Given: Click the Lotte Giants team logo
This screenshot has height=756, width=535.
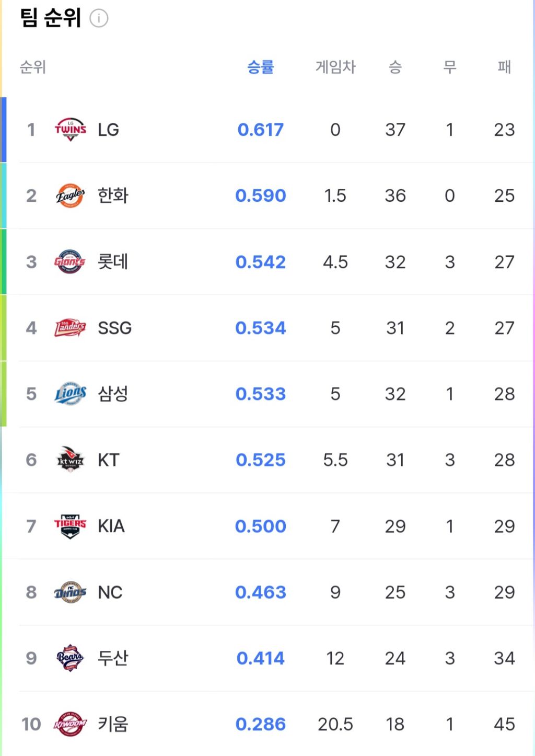Looking at the screenshot, I should coord(70,261).
